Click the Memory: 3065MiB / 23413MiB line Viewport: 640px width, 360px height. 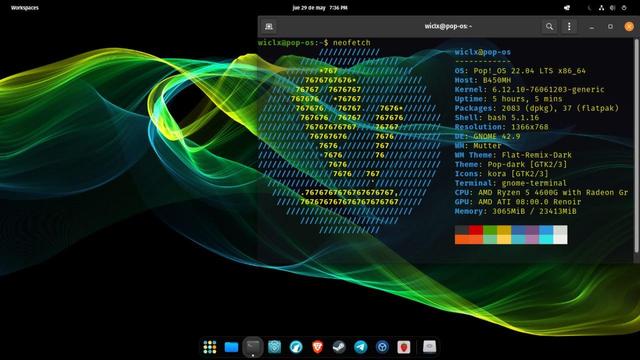point(516,211)
